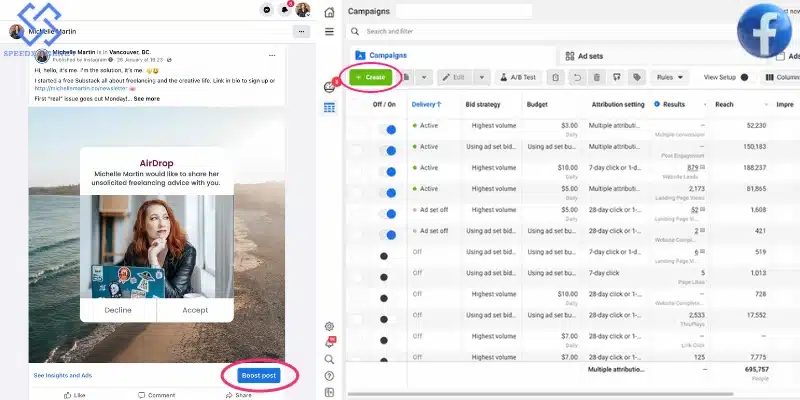Open the notifications bell in Facebook header
This screenshot has height=400, width=800.
pyautogui.click(x=284, y=10)
